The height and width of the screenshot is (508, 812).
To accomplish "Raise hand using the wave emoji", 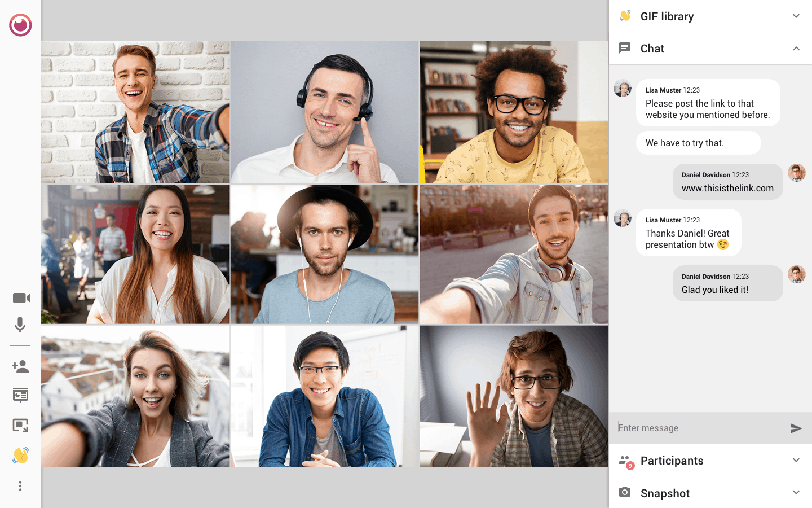I will pos(20,455).
